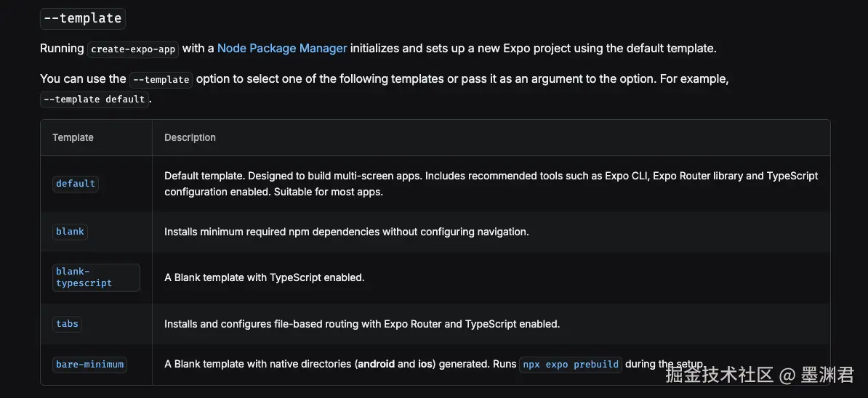868x398 pixels.
Task: Click the 掘金技术社区 watermark text
Action: coord(719,375)
